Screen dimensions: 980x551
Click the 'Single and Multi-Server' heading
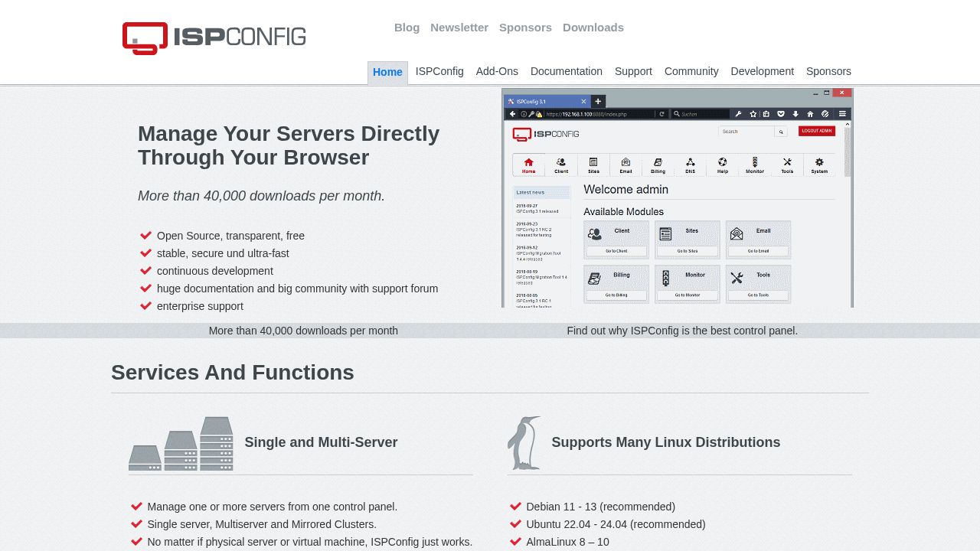(x=321, y=442)
